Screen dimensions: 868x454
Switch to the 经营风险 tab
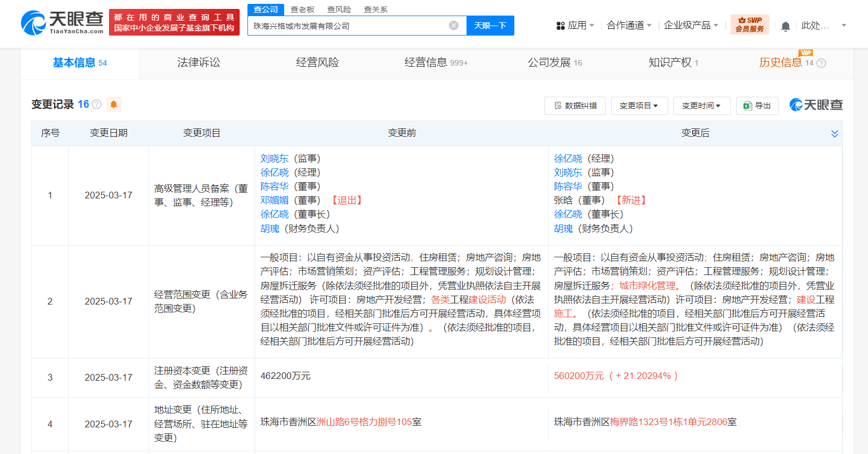click(x=318, y=63)
